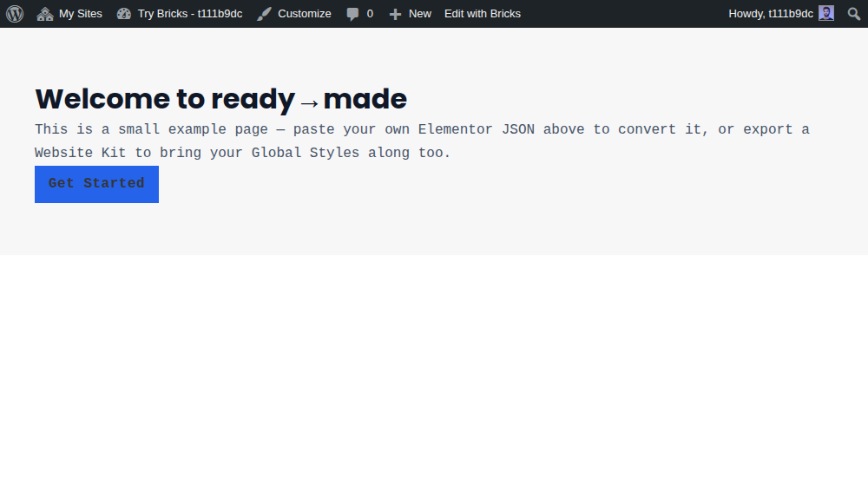Open the My Sites menu
The height and width of the screenshot is (486, 868).
(69, 14)
